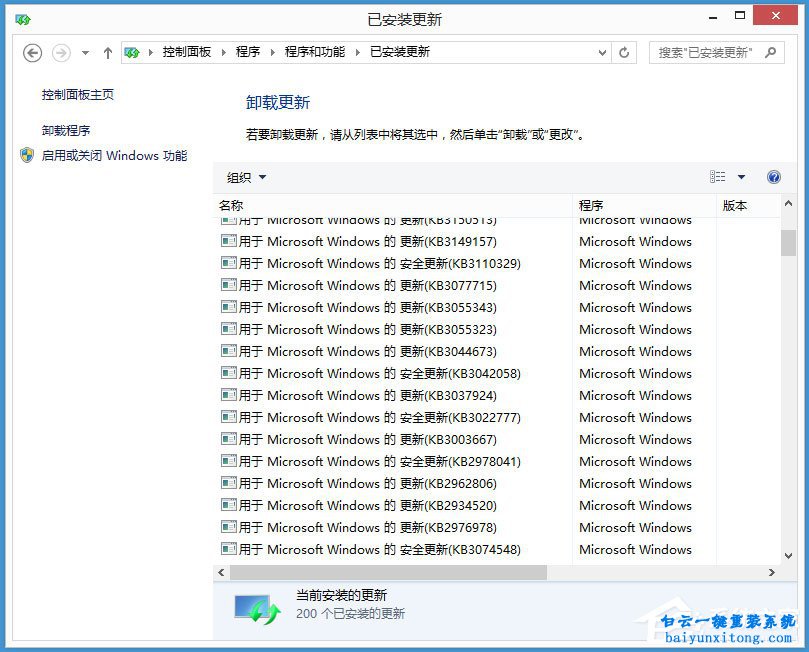Open Help using the question mark icon
This screenshot has height=652, width=809.
773,177
